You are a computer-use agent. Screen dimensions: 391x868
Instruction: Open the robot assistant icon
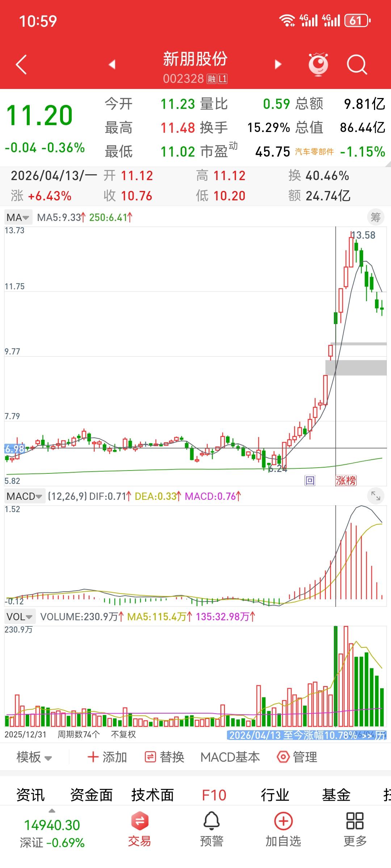(x=318, y=64)
